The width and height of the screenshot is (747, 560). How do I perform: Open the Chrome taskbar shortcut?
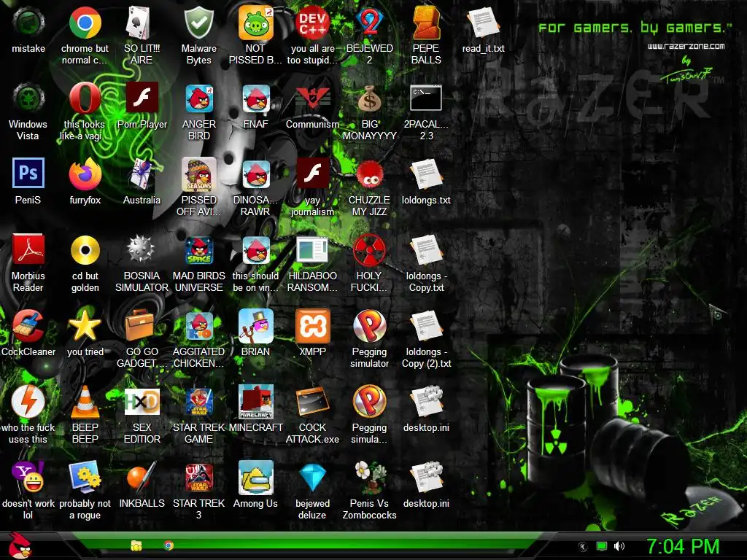tap(169, 545)
